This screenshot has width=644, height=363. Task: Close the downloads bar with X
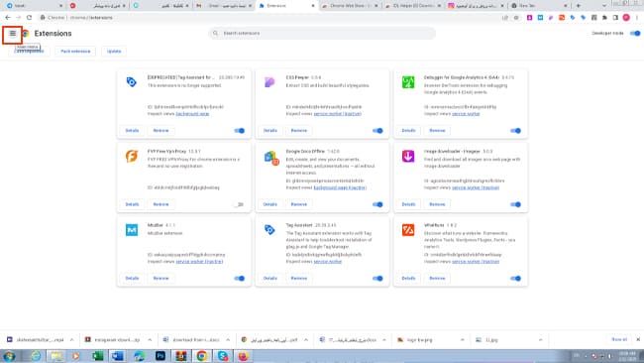coord(638,339)
